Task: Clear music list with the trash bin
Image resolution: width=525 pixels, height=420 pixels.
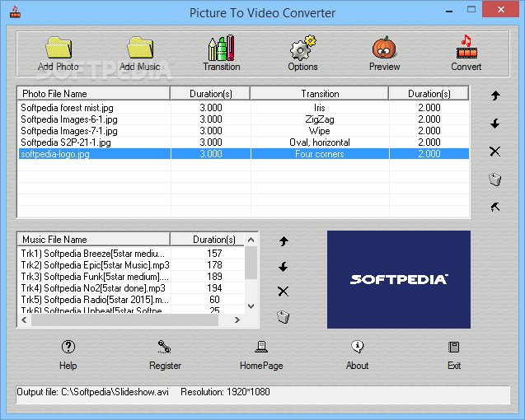Action: click(284, 316)
